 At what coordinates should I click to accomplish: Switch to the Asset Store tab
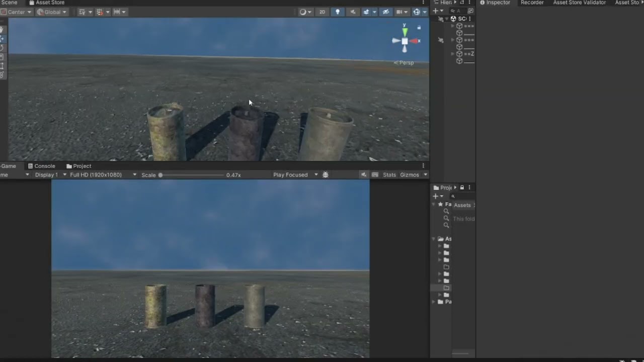pos(47,3)
